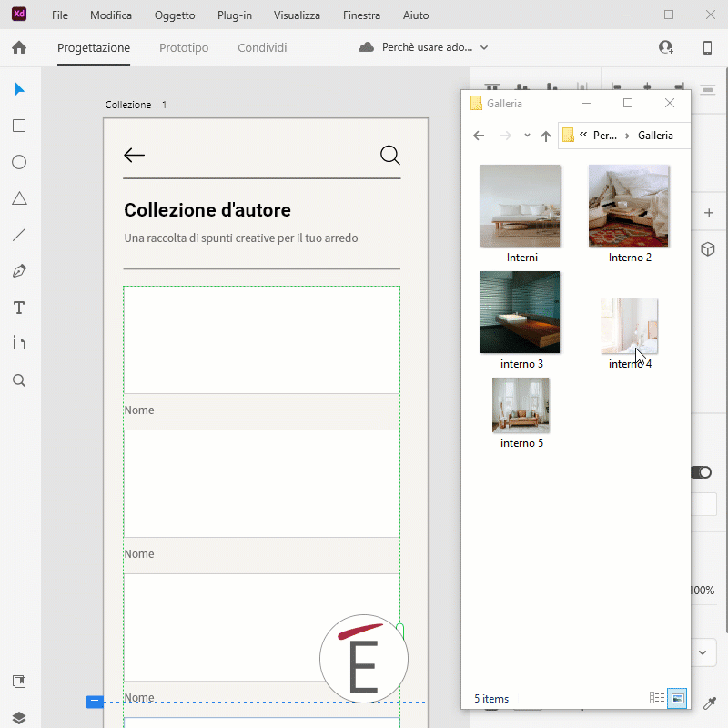The image size is (728, 728).
Task: Toggle the switch in the right panel
Action: coord(701,472)
